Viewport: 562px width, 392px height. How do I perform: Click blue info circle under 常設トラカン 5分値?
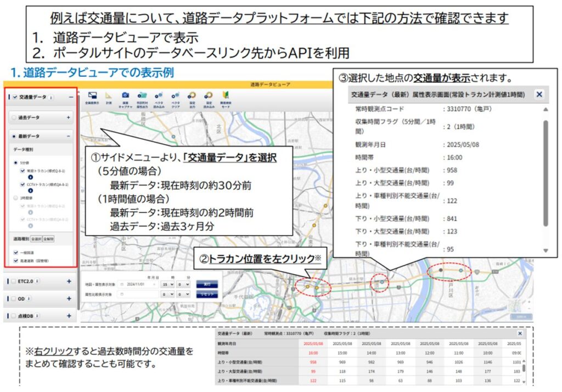pos(31,177)
